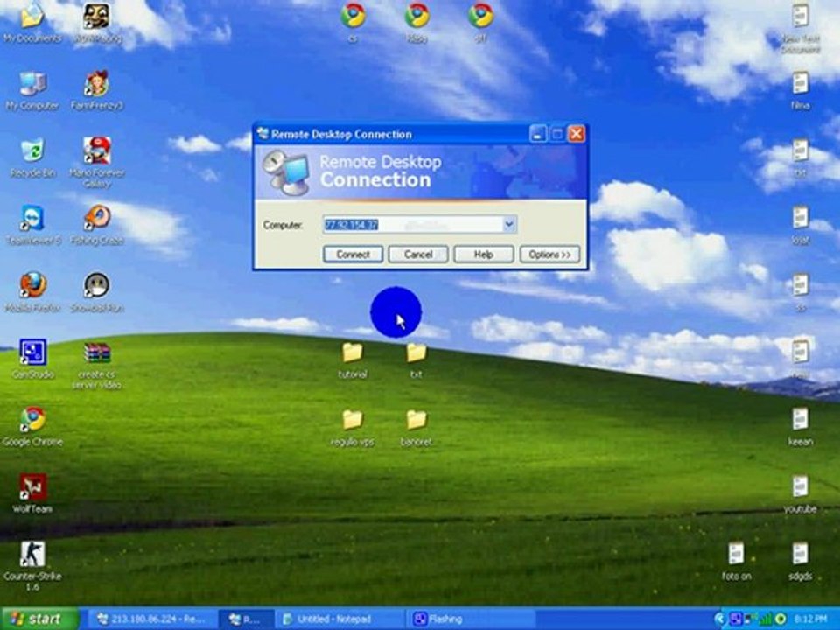The width and height of the screenshot is (840, 630).
Task: Open the Windows Start menu
Action: 38,619
